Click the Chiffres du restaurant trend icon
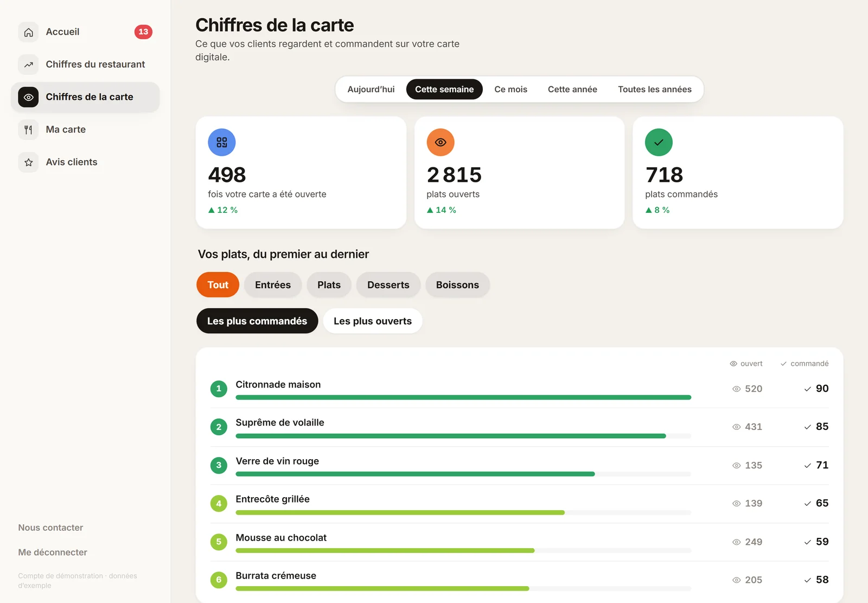The height and width of the screenshot is (603, 868). 28,65
